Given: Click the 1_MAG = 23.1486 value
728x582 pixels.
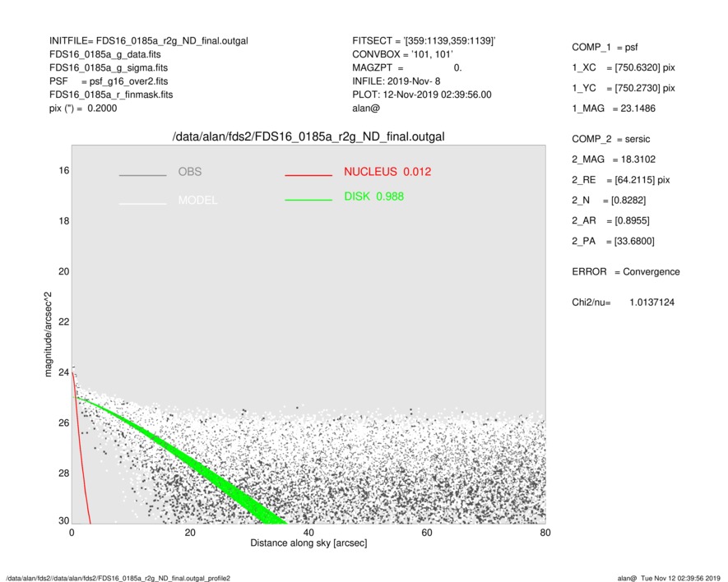Looking at the screenshot, I should 614,109.
